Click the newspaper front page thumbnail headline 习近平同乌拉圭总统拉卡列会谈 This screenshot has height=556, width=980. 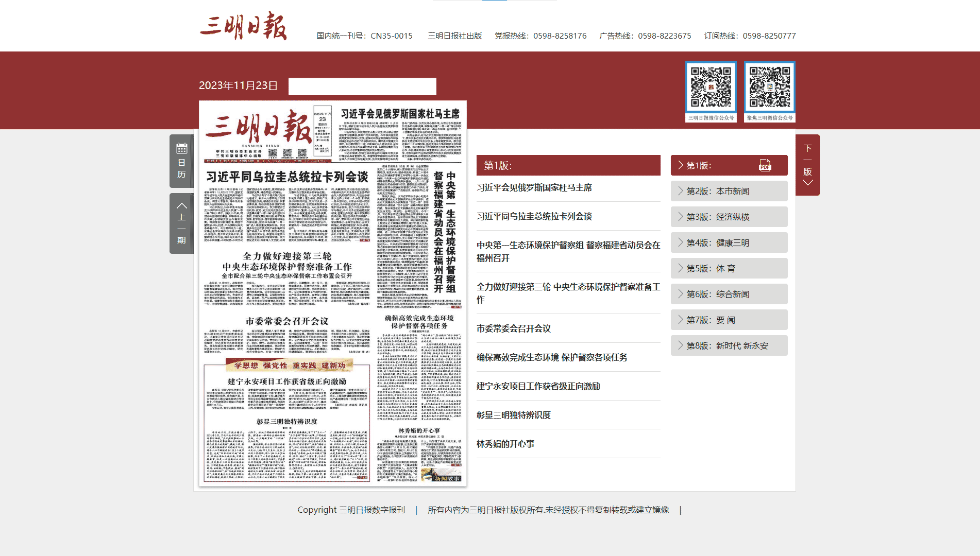tap(288, 177)
